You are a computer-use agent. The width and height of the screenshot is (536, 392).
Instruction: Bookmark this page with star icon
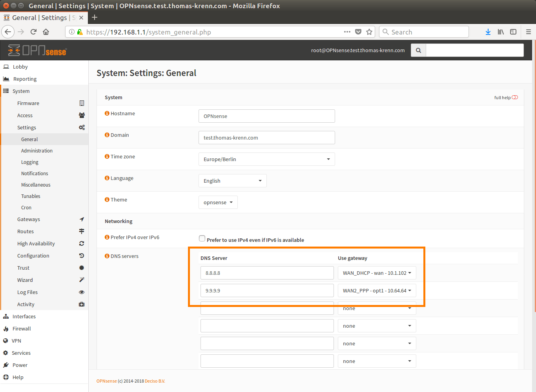(369, 32)
